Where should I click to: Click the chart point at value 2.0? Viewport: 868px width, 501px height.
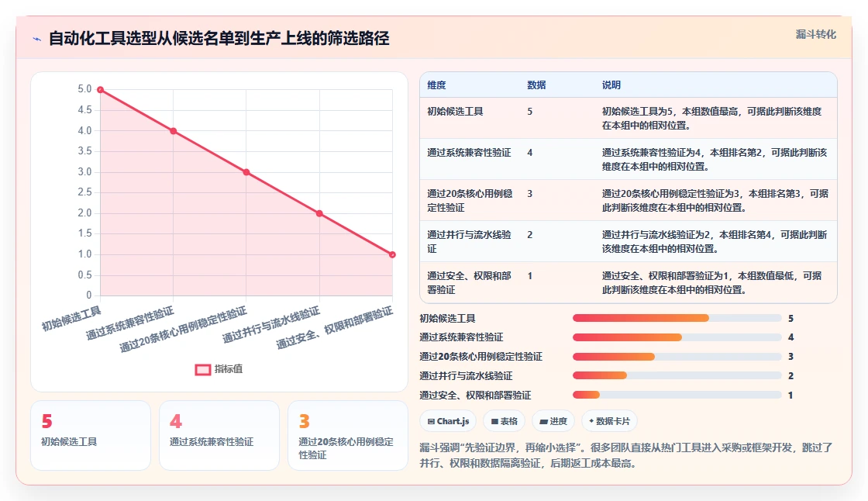click(x=319, y=213)
